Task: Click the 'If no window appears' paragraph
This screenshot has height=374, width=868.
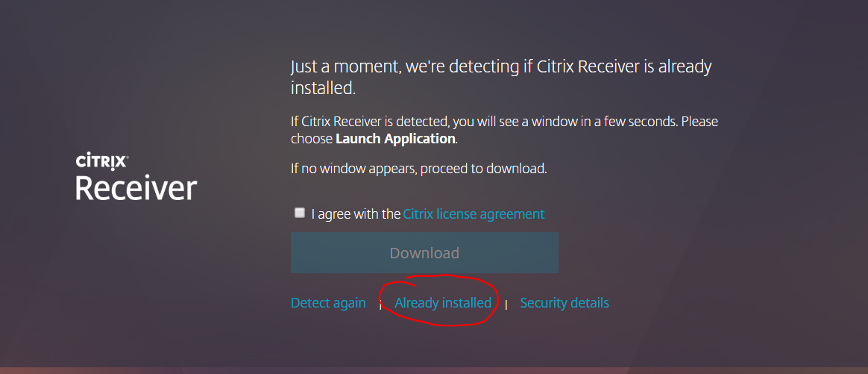Action: tap(419, 169)
